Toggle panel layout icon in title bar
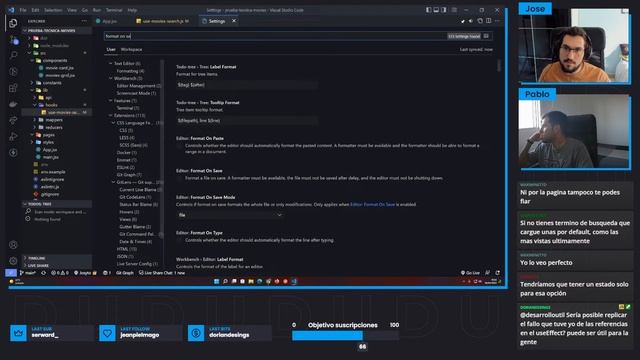The image size is (640, 360). 436,10
